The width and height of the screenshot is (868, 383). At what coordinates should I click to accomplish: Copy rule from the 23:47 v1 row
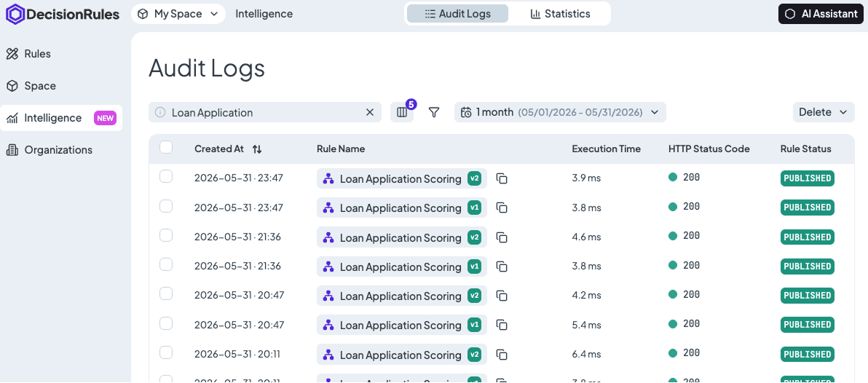click(502, 208)
